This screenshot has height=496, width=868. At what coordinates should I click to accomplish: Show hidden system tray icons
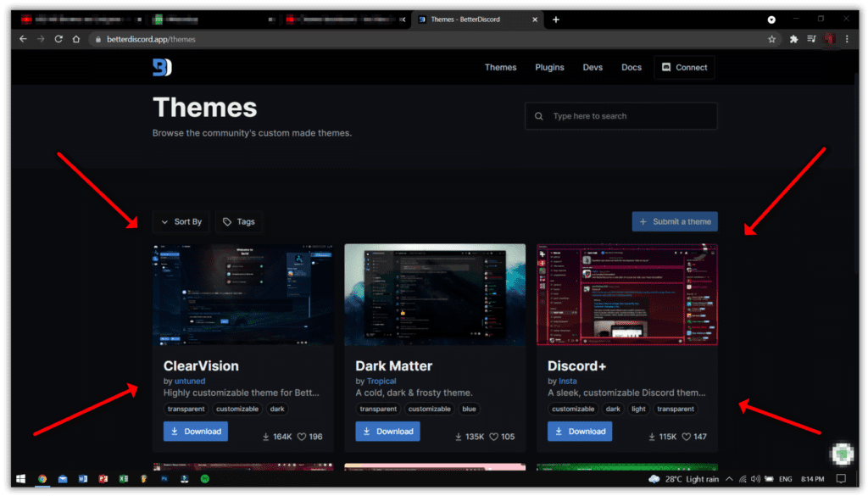(x=729, y=479)
